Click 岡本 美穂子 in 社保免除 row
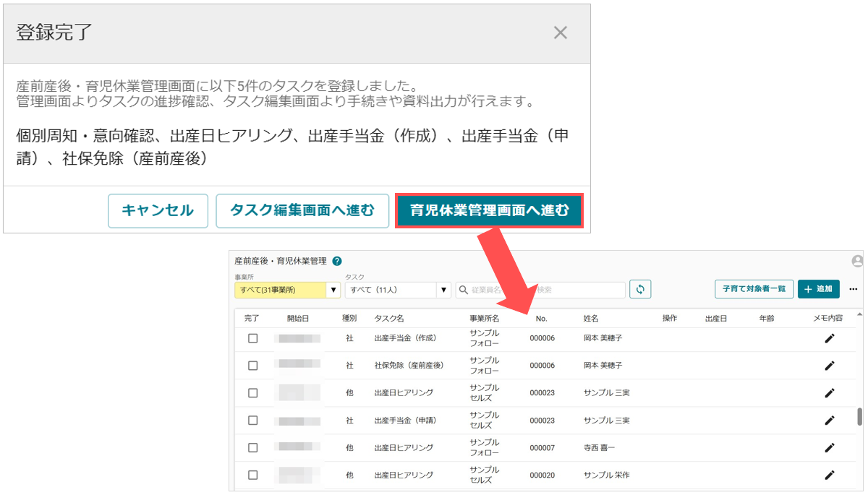 (603, 366)
